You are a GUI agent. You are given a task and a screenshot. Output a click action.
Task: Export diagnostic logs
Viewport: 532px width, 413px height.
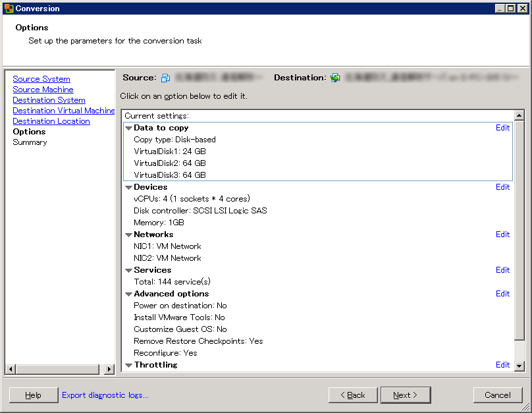click(105, 395)
